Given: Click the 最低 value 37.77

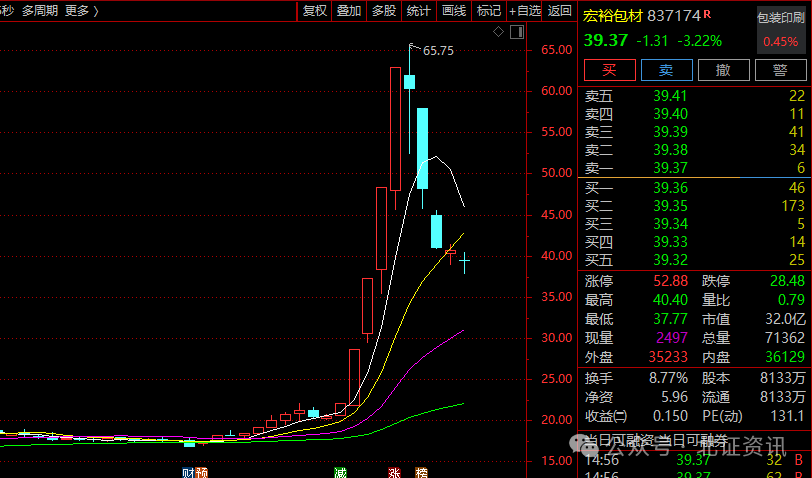Looking at the screenshot, I should (671, 319).
